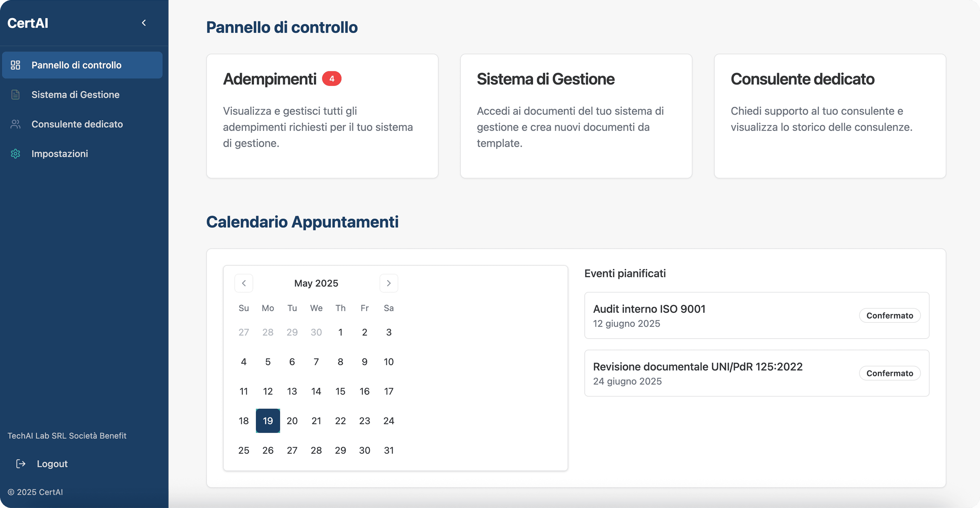Select May 29 in the calendar
The width and height of the screenshot is (980, 508).
[340, 450]
